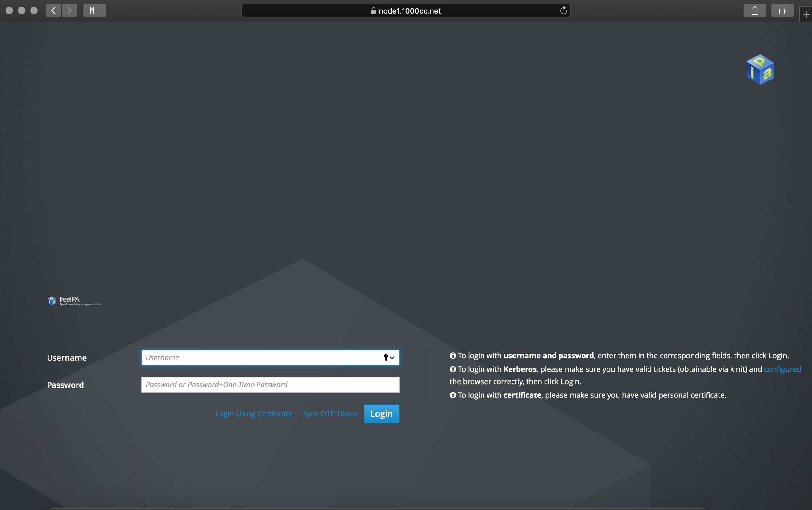Click the Safari forward navigation arrow
Viewport: 812px width, 510px height.
(x=69, y=10)
